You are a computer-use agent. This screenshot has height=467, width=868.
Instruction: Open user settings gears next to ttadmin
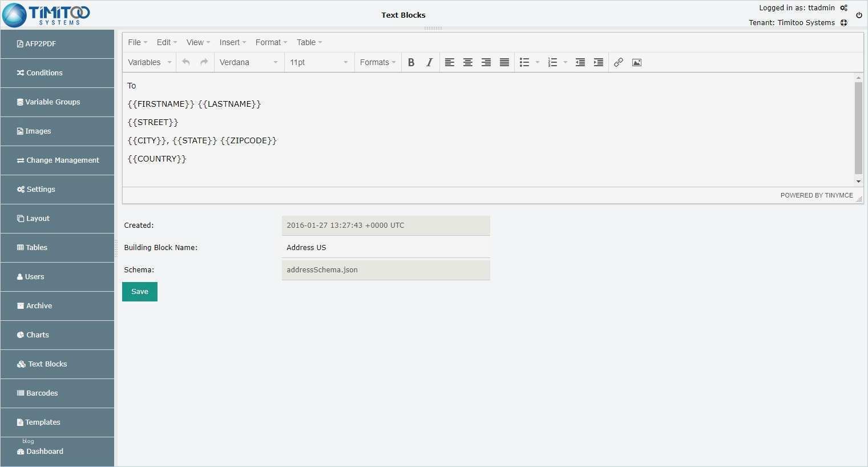click(843, 8)
